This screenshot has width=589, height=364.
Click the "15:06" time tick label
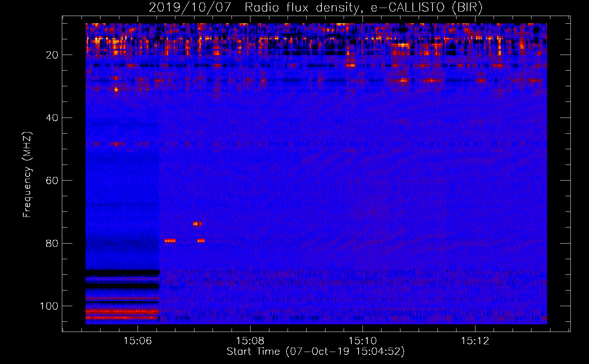[x=137, y=341]
